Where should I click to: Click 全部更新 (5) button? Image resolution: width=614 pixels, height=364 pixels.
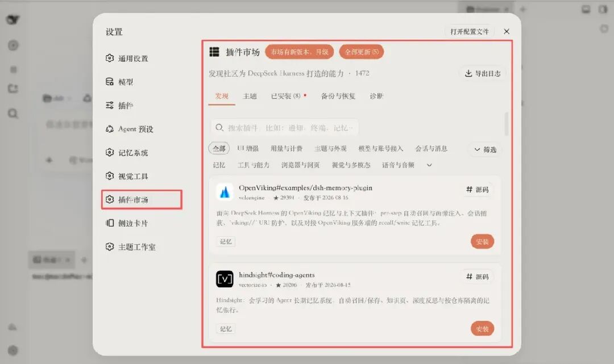[362, 52]
